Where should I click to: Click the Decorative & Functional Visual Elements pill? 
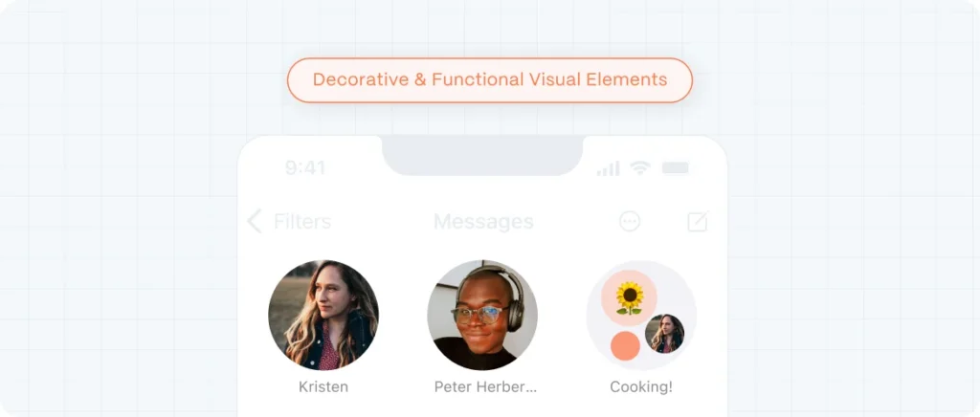(x=490, y=80)
